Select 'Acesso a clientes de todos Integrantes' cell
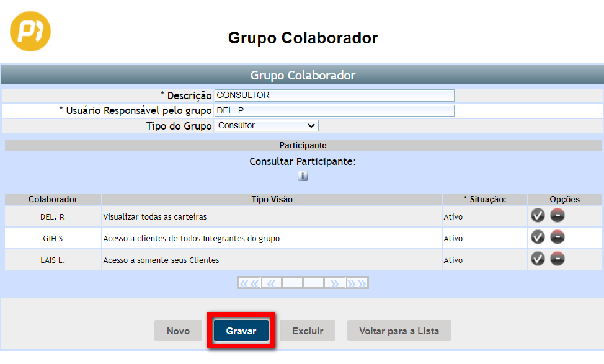The image size is (604, 364). [272, 239]
